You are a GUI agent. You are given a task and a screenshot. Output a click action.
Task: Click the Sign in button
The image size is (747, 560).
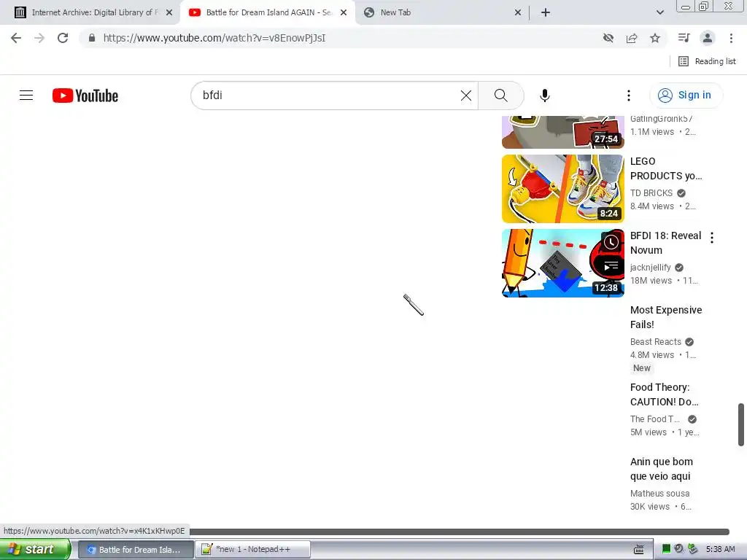[686, 96]
